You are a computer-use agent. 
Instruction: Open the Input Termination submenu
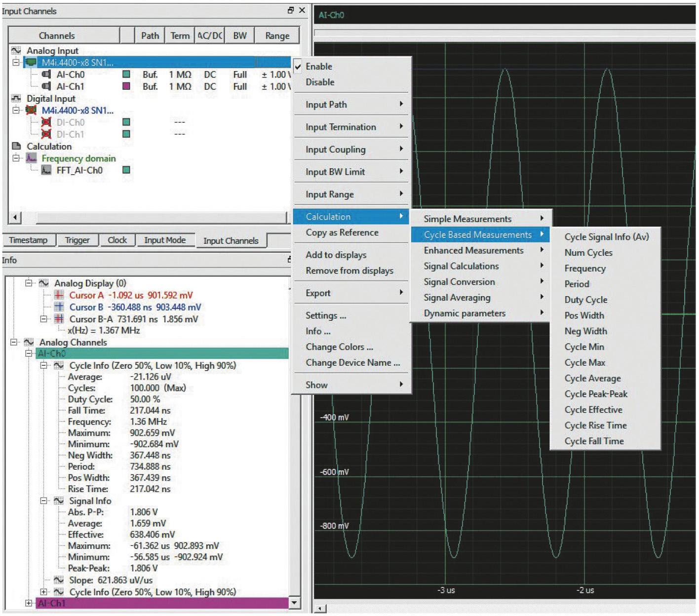point(351,127)
